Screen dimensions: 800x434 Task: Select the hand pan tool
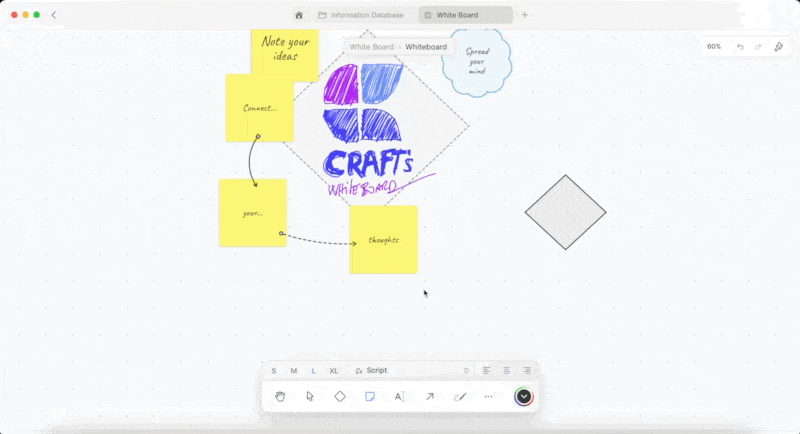coord(280,396)
